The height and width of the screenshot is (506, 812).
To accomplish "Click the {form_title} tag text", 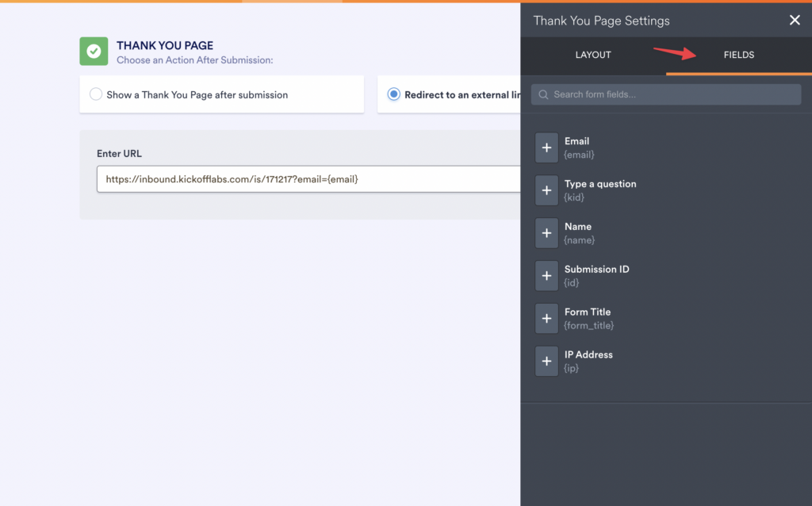I will (588, 325).
